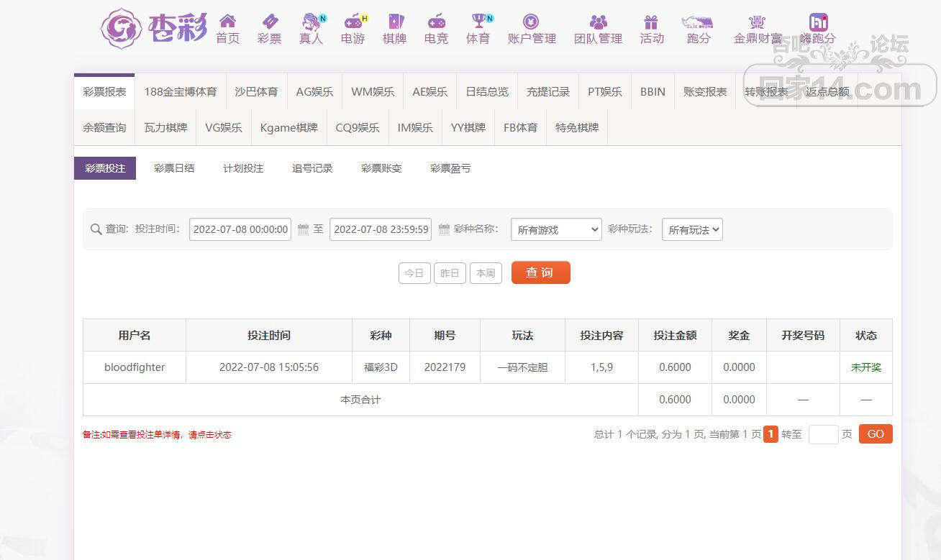Expand the 所有玩法 play type dropdown
The image size is (941, 560).
(x=691, y=230)
